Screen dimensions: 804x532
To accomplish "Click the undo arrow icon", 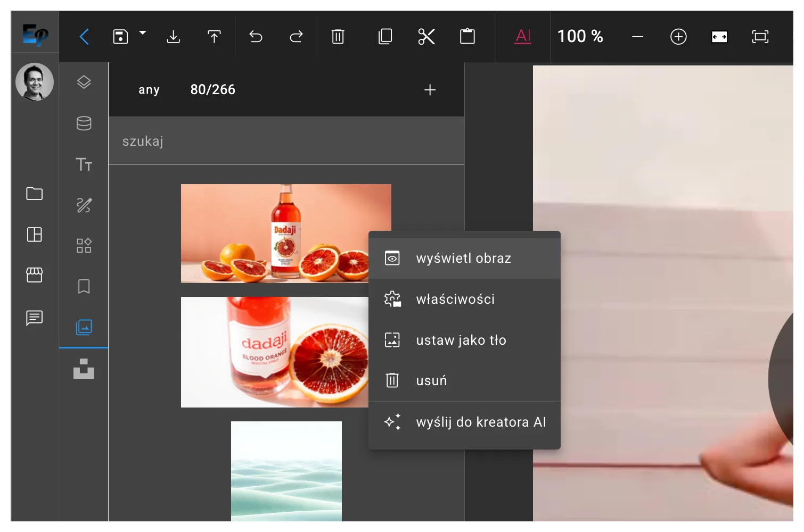I will tap(256, 37).
